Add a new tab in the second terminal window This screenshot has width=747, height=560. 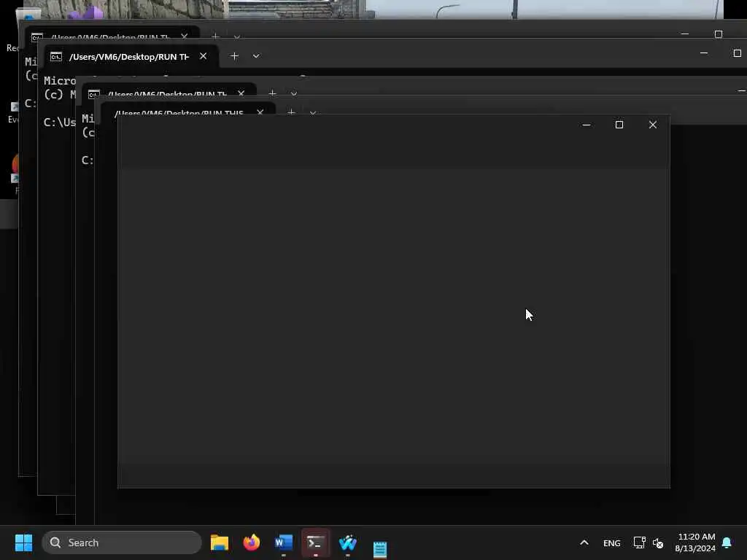(x=234, y=56)
